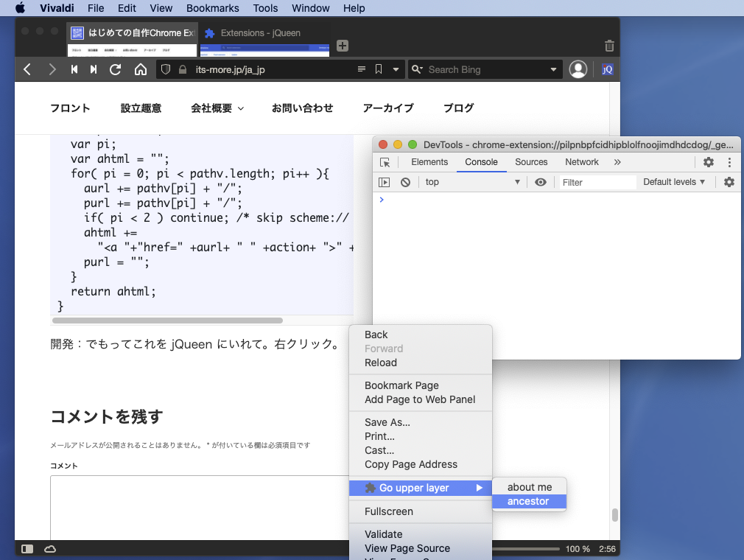Show the console sidebar panel icon
Image resolution: width=744 pixels, height=560 pixels.
click(x=385, y=182)
